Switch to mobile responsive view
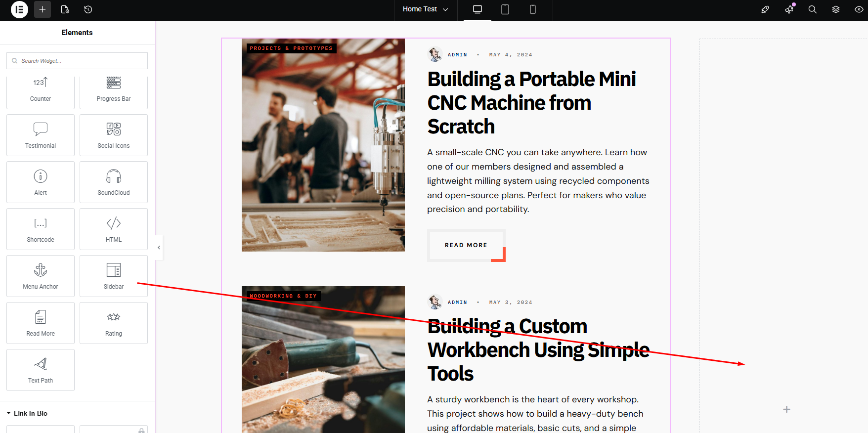Image resolution: width=868 pixels, height=433 pixels. [x=533, y=9]
